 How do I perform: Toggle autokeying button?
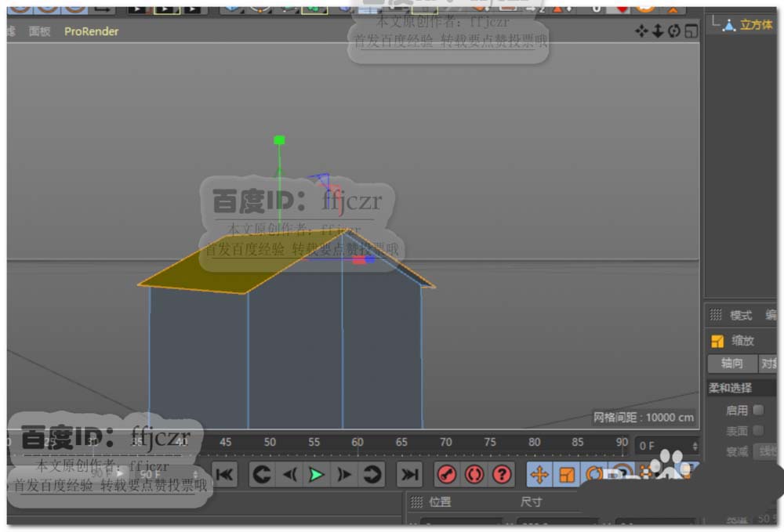(x=474, y=474)
